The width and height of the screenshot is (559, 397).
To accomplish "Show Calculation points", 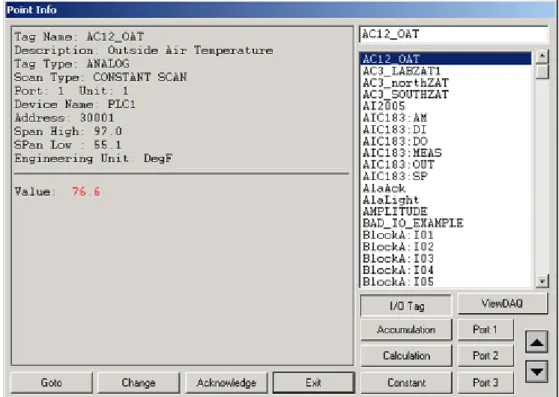I will click(x=406, y=356).
